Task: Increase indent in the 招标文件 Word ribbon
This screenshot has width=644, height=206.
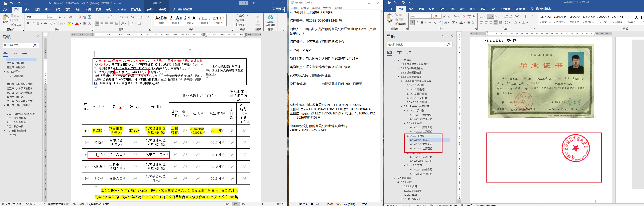Action: tap(127, 17)
